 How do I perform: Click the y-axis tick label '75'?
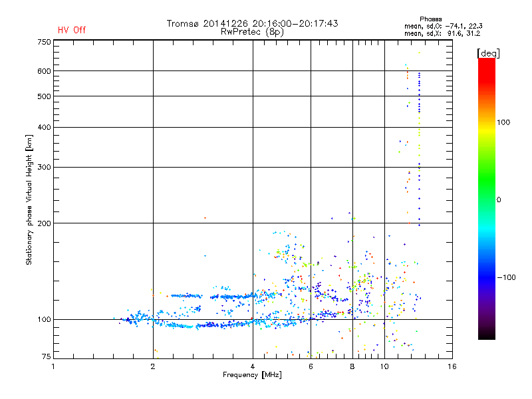[47, 356]
